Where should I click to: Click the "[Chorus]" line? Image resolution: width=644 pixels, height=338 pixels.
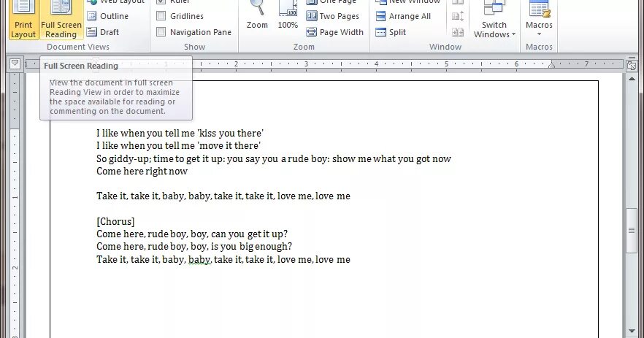tap(115, 221)
